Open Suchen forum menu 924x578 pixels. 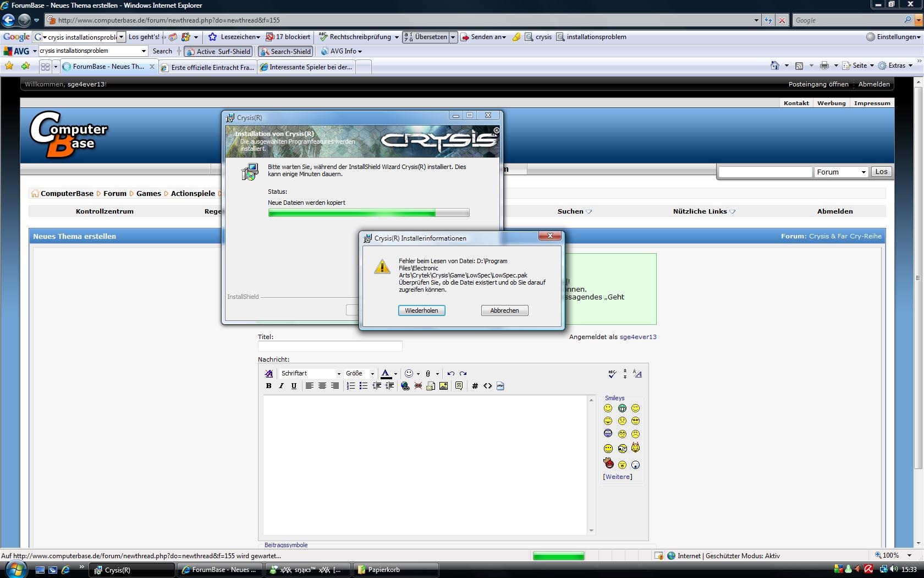point(574,211)
